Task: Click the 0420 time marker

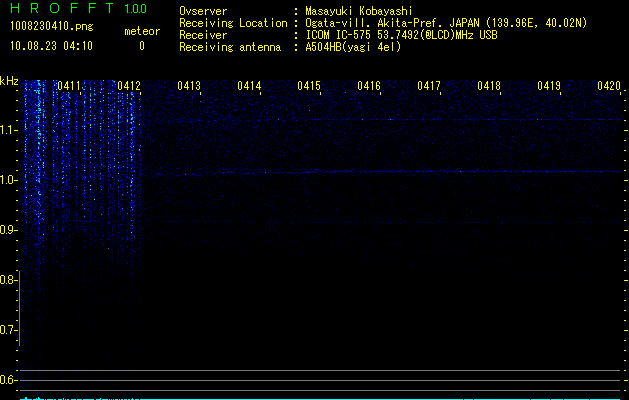Action: coord(609,86)
